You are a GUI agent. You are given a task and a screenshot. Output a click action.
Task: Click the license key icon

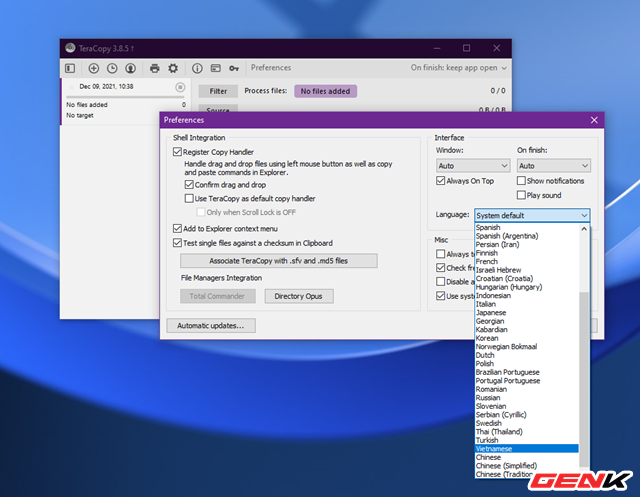(234, 68)
